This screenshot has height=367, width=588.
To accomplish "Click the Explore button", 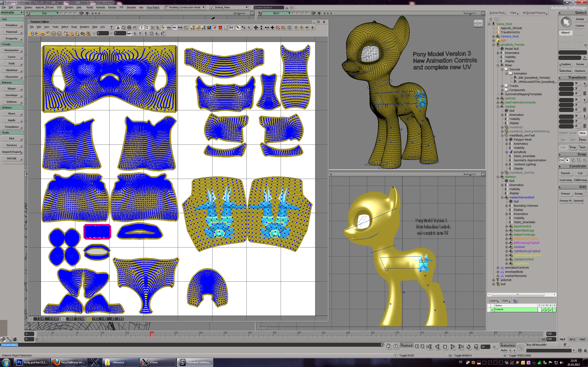I will pyautogui.click(x=566, y=64).
